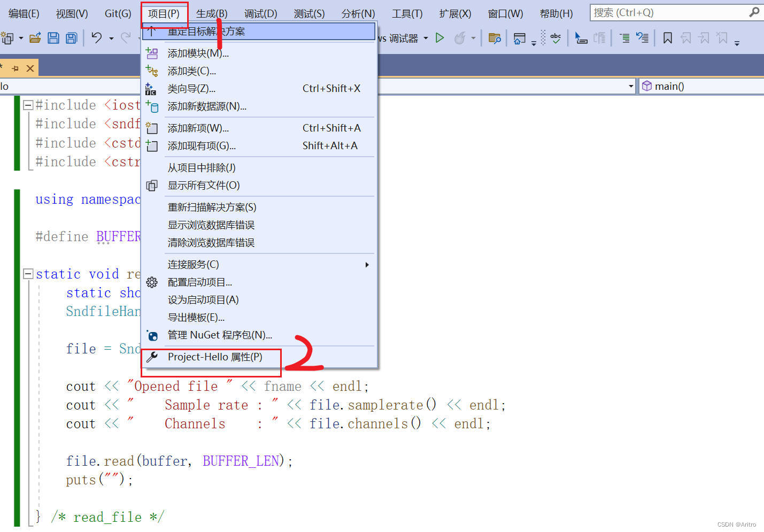Click the open file folder icon

pyautogui.click(x=35, y=38)
